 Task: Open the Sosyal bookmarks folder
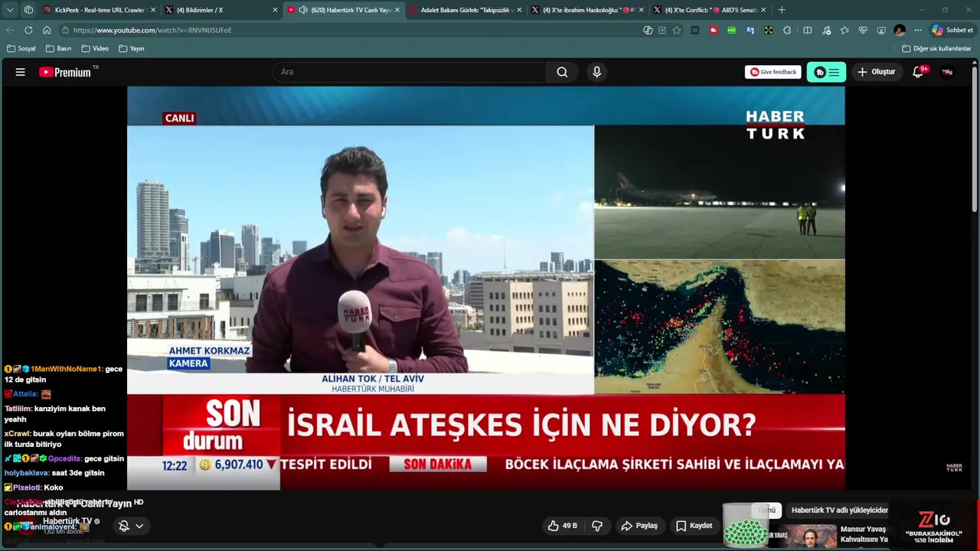[21, 48]
